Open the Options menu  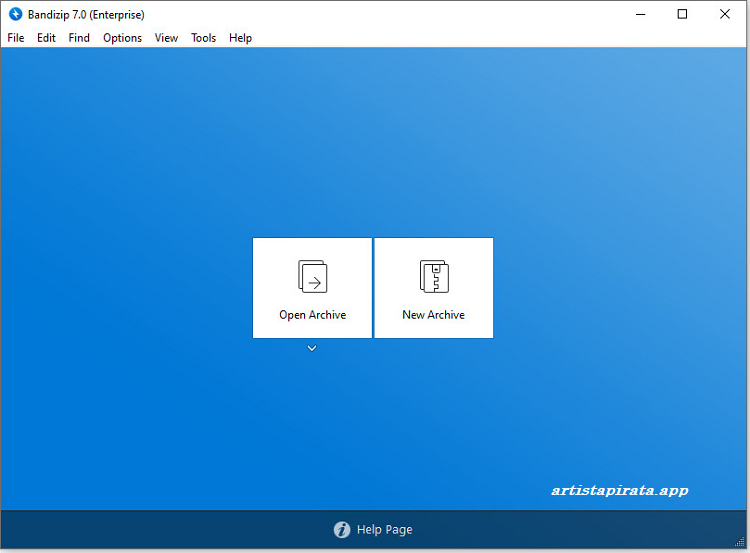[x=122, y=38]
